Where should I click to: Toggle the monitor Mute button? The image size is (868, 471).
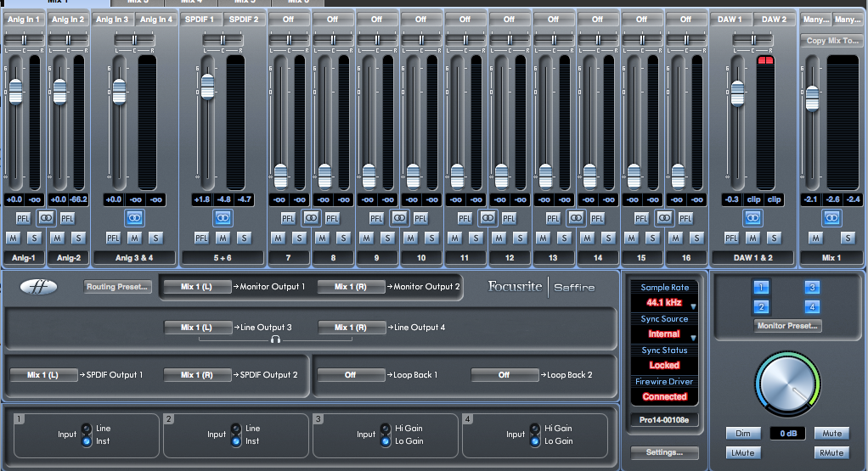coord(831,434)
